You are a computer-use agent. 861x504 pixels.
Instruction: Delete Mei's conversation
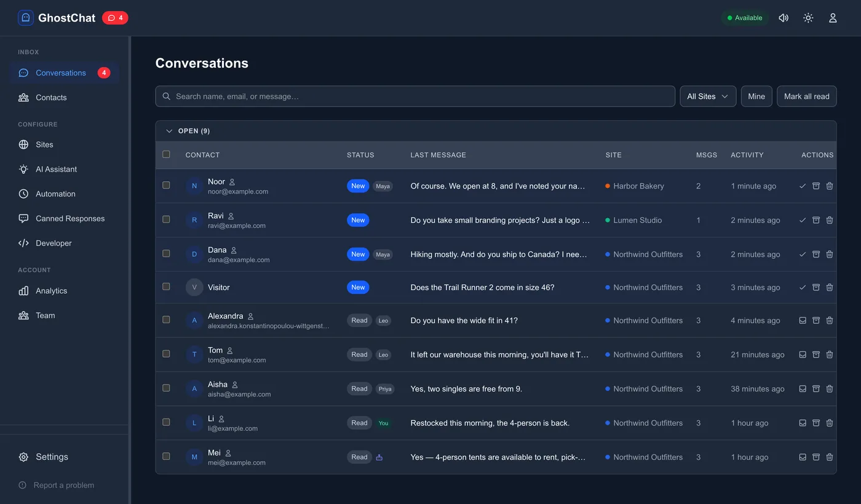click(x=830, y=457)
